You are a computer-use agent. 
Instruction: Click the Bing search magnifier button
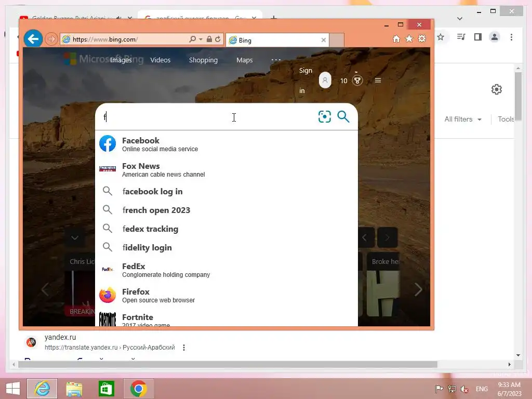343,117
